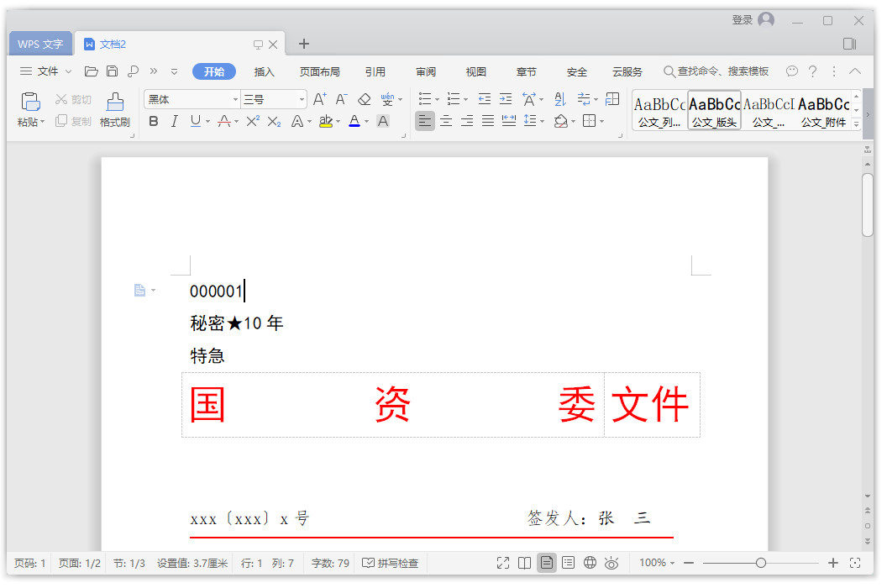
Task: Toggle spell check (拼写检查) in status bar
Action: [391, 563]
